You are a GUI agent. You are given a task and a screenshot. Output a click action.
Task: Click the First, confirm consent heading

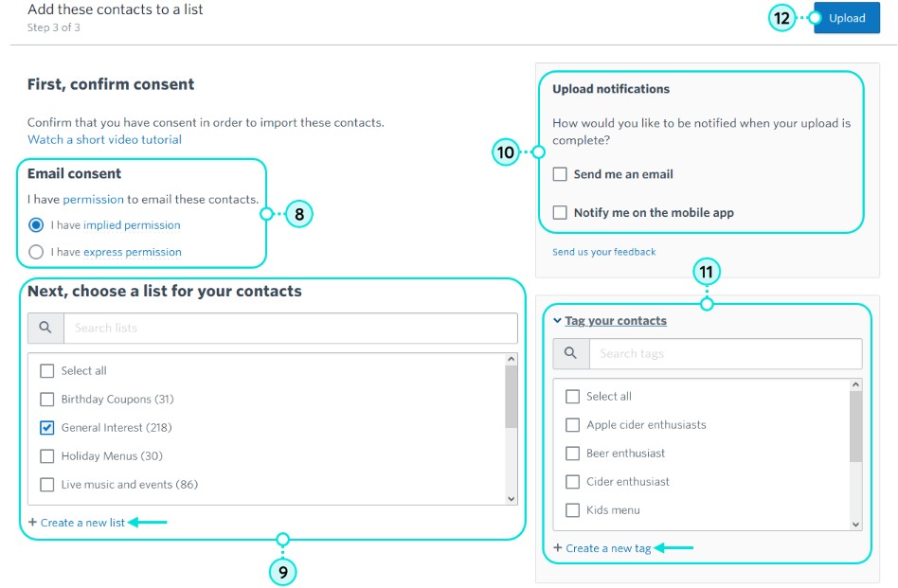111,84
